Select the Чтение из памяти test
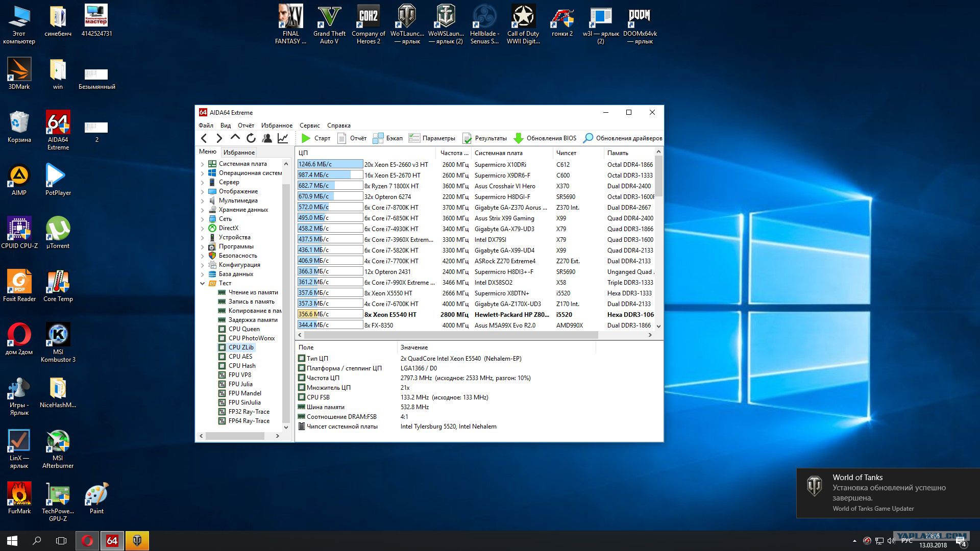This screenshot has width=980, height=551. [x=253, y=292]
